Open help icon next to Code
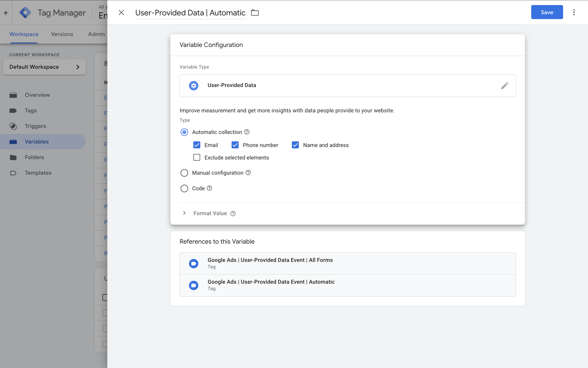 click(209, 188)
